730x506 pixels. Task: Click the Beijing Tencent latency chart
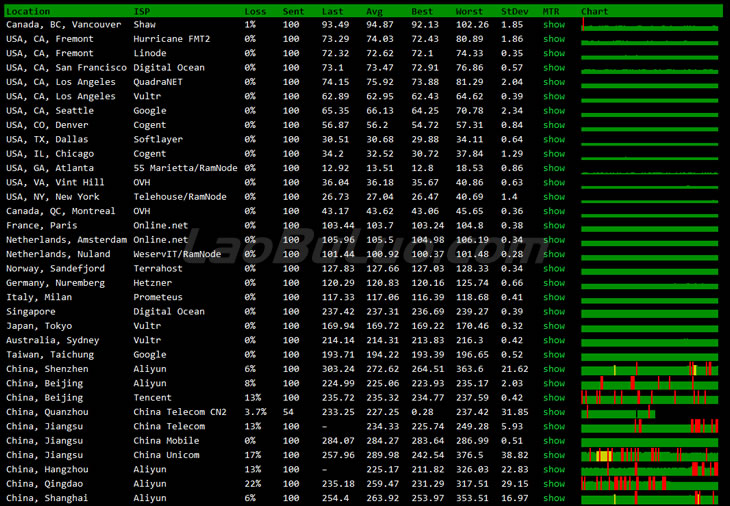(649, 398)
